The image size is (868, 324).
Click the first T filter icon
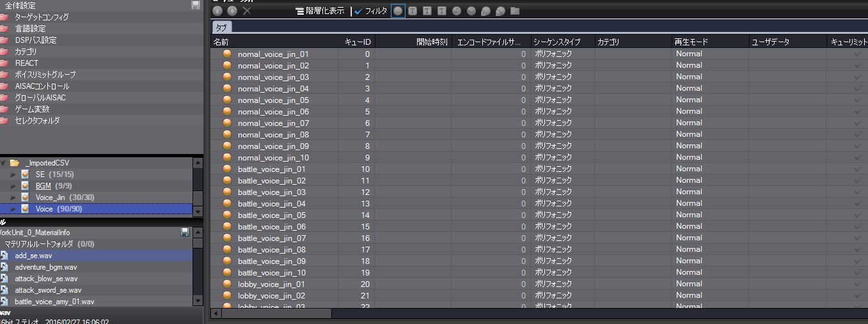(x=413, y=11)
